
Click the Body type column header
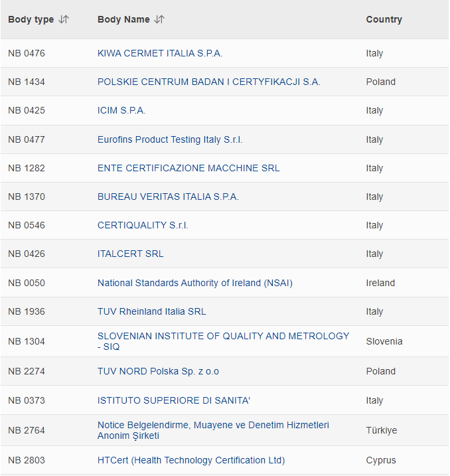click(31, 19)
